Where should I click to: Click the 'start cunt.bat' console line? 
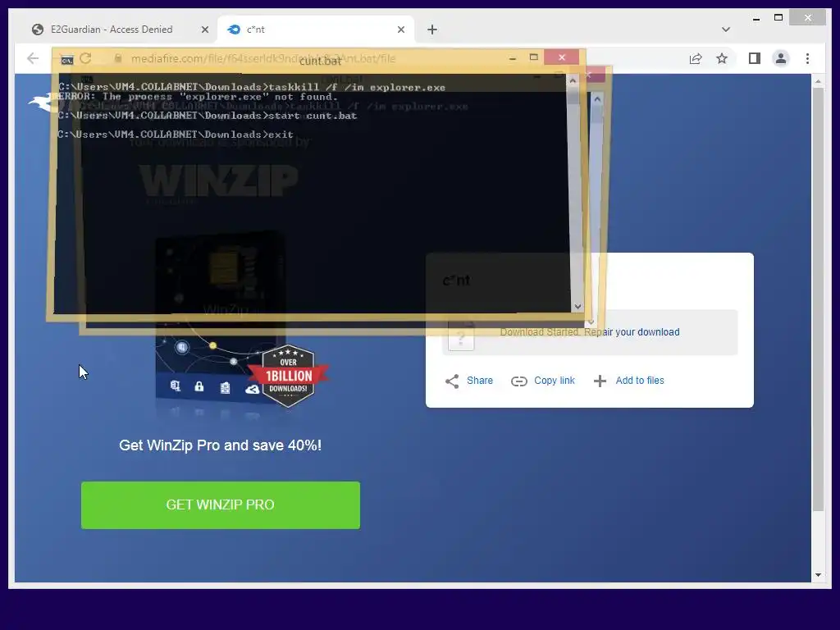[x=208, y=116]
